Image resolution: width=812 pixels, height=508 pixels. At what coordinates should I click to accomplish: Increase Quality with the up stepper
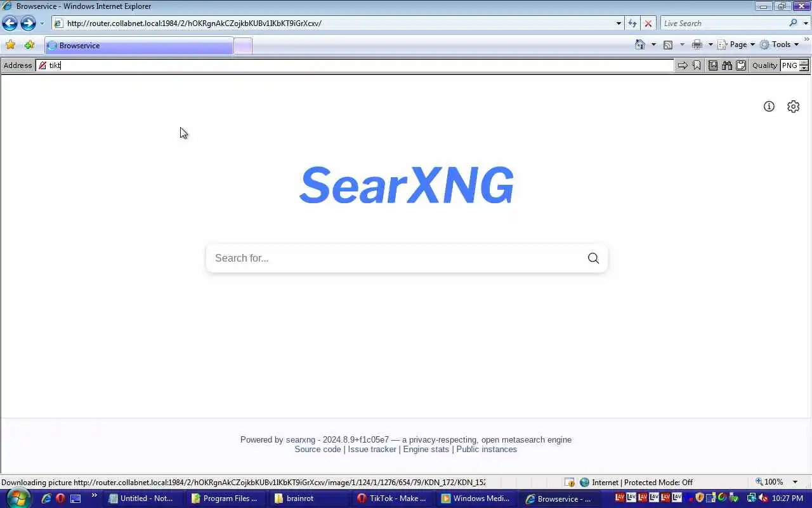pos(804,62)
